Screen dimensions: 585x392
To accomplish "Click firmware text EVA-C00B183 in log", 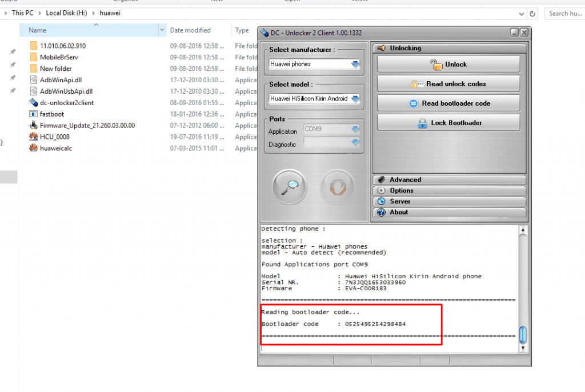I will point(366,288).
